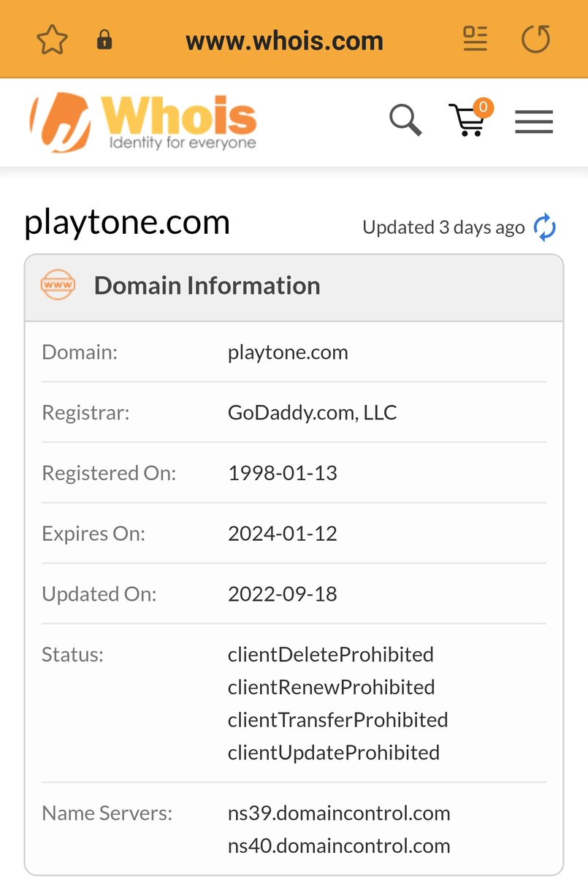588x877 pixels.
Task: Open the hamburger menu
Action: pos(534,121)
